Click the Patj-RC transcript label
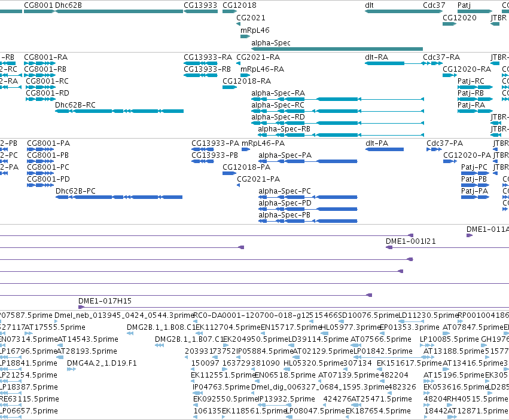The height and width of the screenshot is (420, 509). pyautogui.click(x=471, y=81)
